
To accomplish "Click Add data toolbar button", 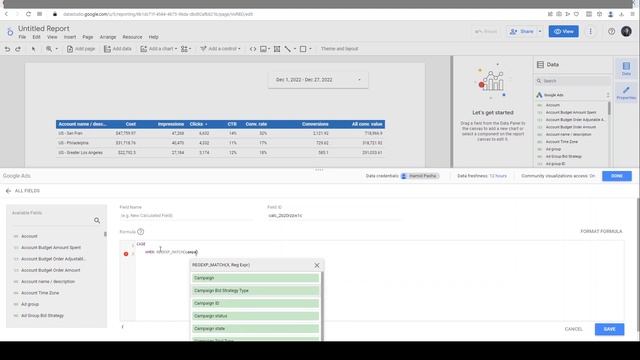I will [x=118, y=49].
